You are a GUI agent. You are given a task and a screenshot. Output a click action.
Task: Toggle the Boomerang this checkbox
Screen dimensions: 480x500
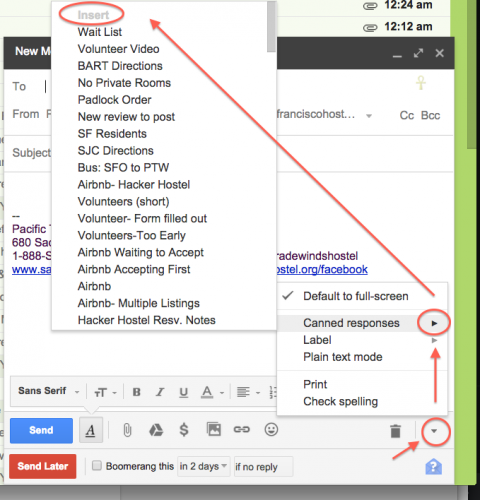(97, 465)
